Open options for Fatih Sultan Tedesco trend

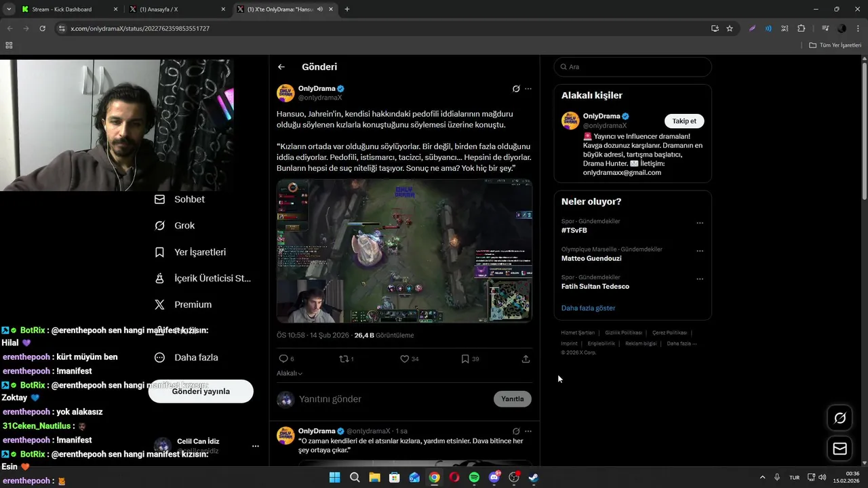(x=700, y=279)
